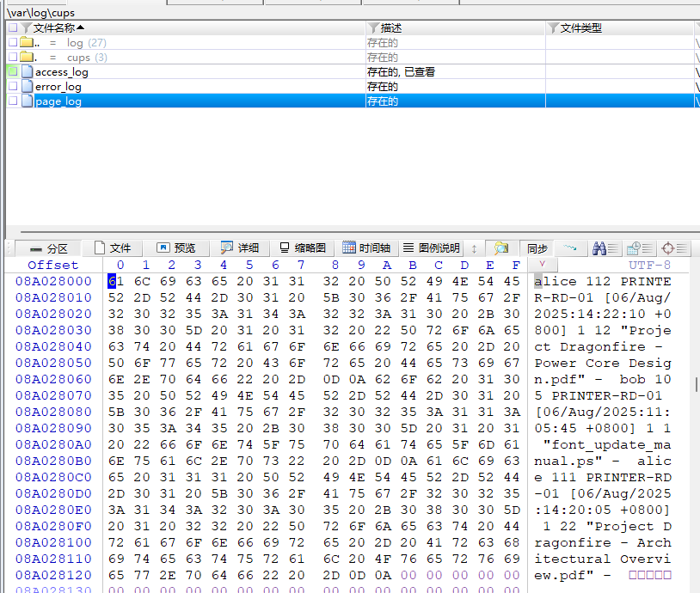Open the 详细 (details) tab

point(239,248)
